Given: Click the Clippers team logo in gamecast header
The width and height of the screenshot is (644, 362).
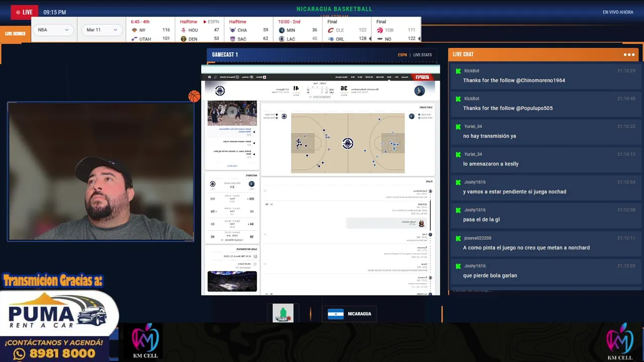Looking at the screenshot, I should point(220,90).
